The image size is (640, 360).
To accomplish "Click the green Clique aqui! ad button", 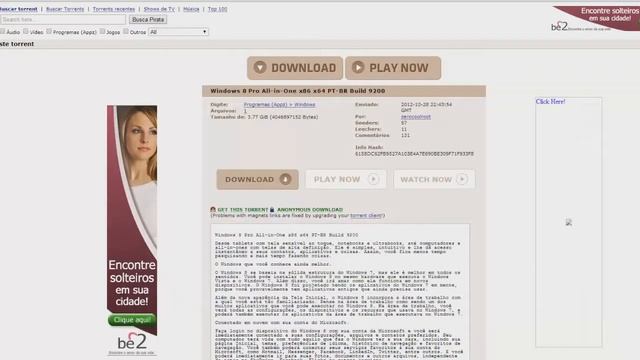I will pos(132,320).
